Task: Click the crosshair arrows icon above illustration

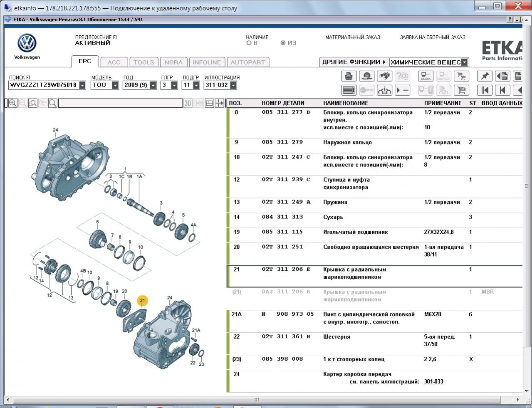Action: (219, 103)
